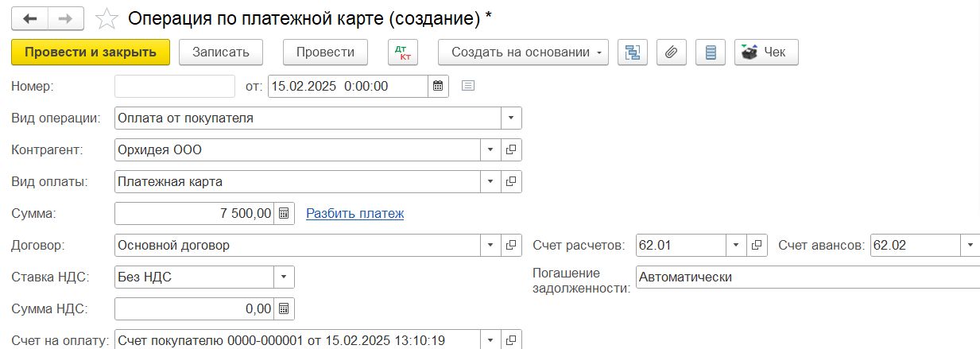Viewport: 980px width, 349px height.
Task: Click Контрагент field Орхидея ООО
Action: [298, 149]
